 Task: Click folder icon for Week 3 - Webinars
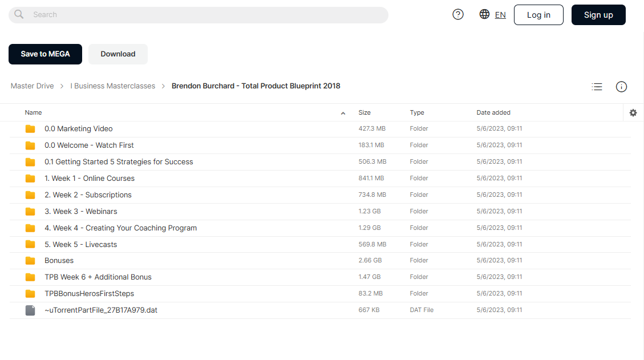click(30, 212)
